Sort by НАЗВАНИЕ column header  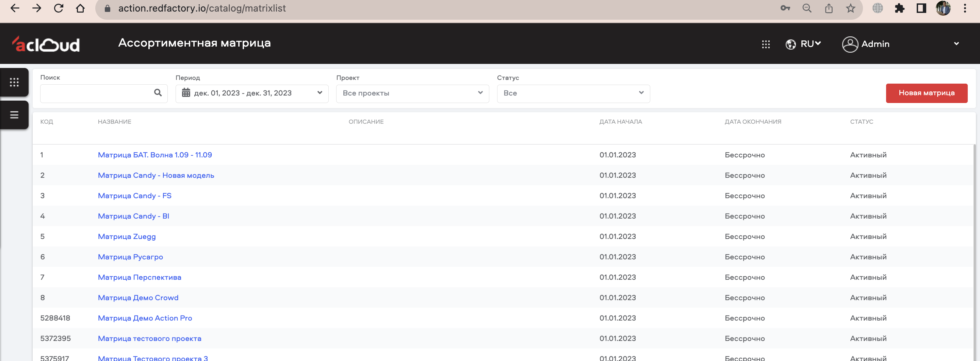click(x=115, y=122)
